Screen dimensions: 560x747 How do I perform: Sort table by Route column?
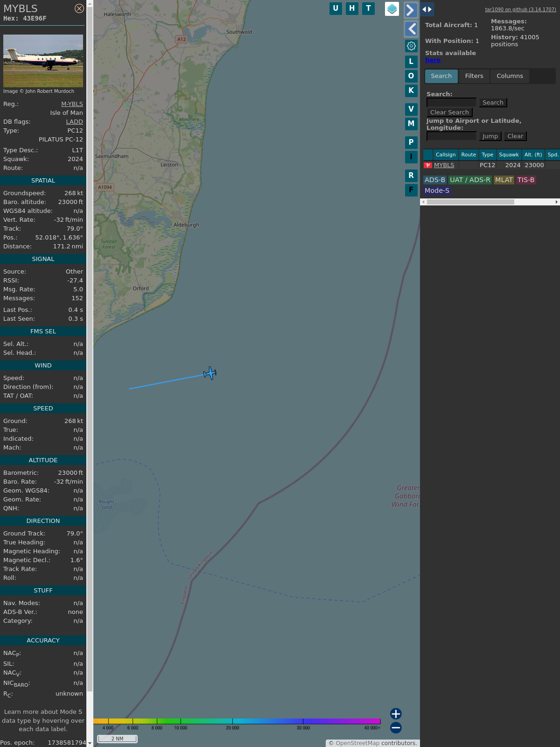pyautogui.click(x=469, y=155)
